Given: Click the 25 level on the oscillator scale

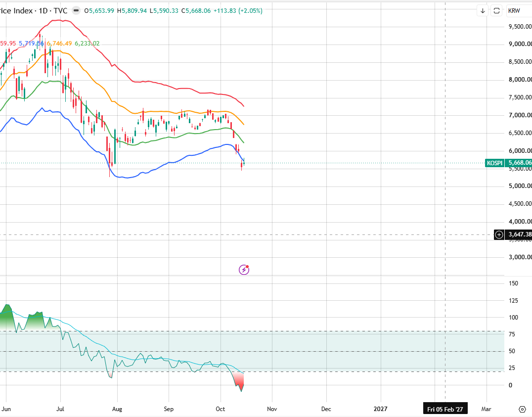Looking at the screenshot, I should pyautogui.click(x=512, y=368).
